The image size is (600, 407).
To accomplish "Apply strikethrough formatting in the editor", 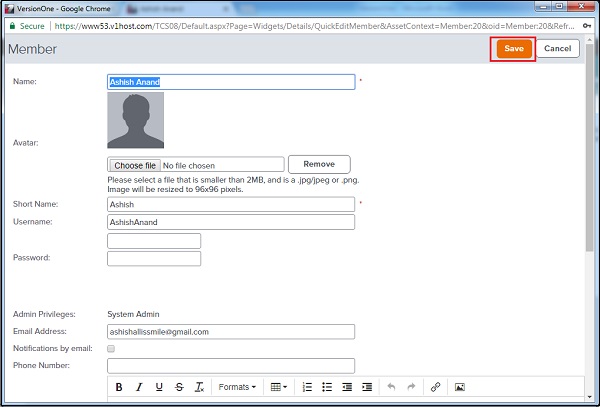I will (x=179, y=387).
